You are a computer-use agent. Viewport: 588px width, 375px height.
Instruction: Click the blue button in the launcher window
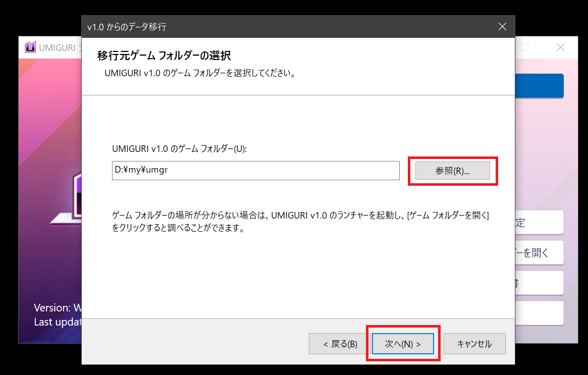click(539, 86)
